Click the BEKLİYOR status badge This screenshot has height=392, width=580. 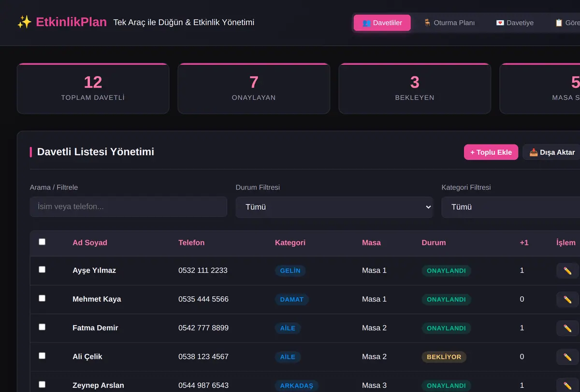444,357
